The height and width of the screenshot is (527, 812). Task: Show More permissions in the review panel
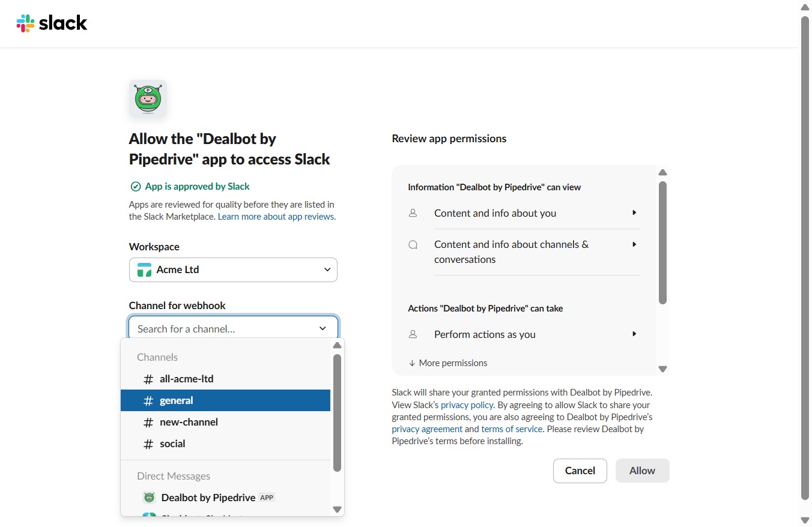pos(448,363)
